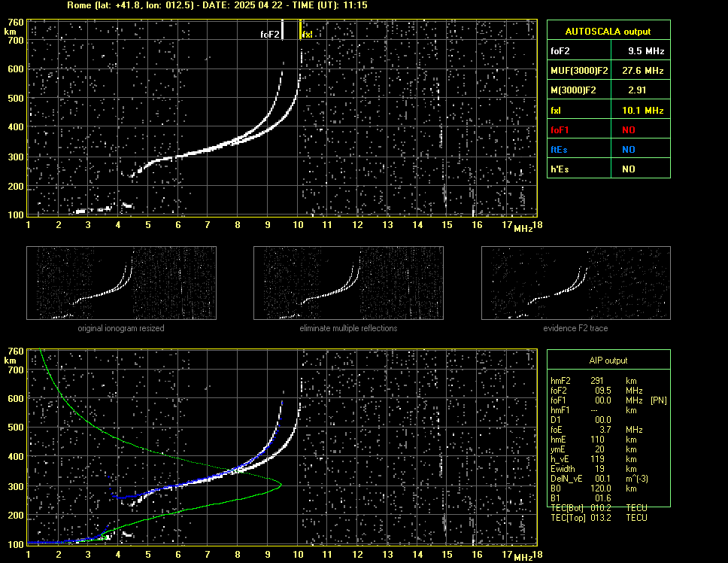Viewport: 728px width, 563px height.
Task: Click the TEC[Top] 013.2 TECU row
Action: pyautogui.click(x=599, y=518)
